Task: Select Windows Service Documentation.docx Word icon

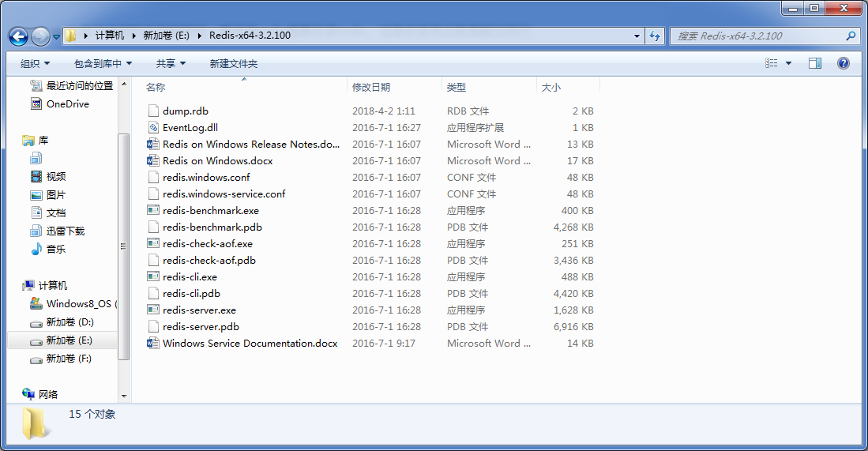Action: (x=152, y=343)
